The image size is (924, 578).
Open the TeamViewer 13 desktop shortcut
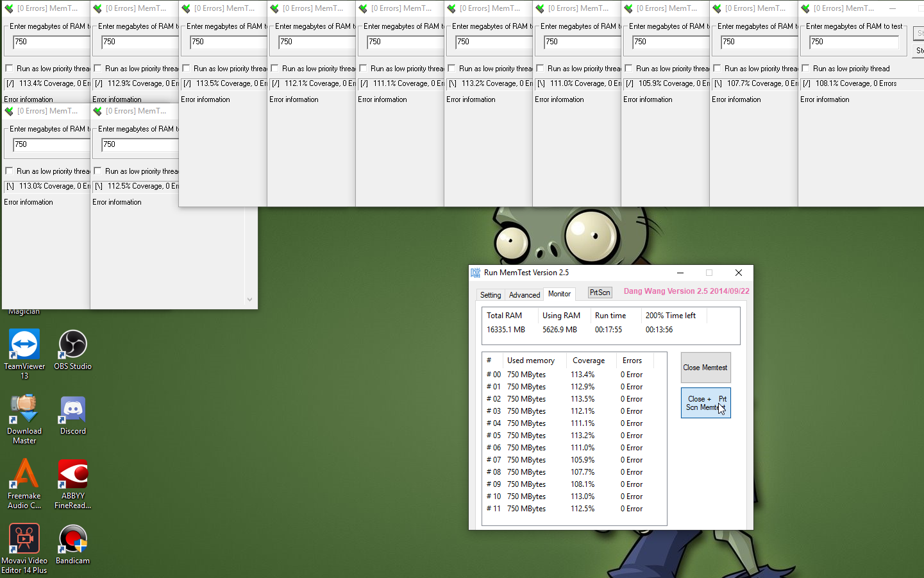click(24, 353)
